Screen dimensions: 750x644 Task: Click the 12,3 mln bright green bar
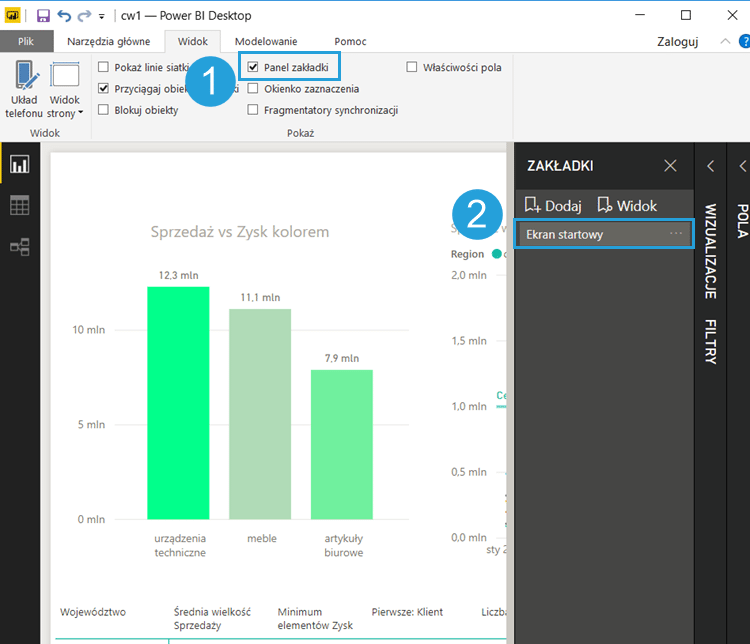point(178,402)
